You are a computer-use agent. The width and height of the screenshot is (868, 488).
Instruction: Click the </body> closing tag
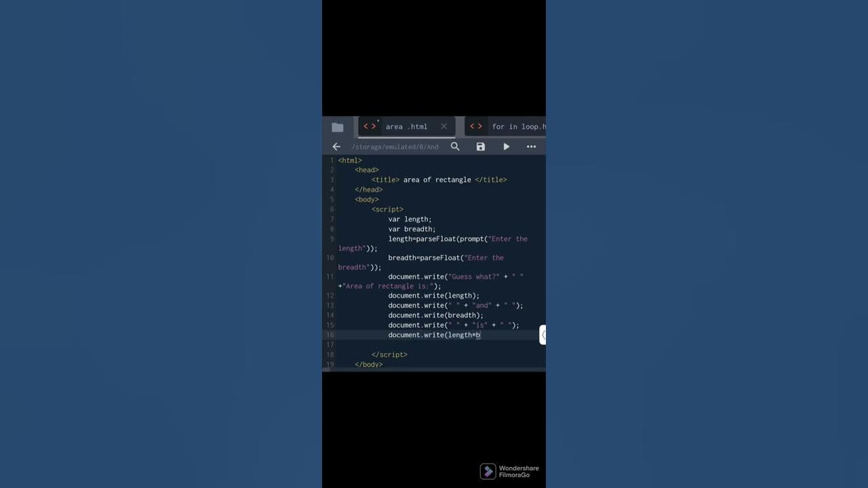pyautogui.click(x=369, y=365)
